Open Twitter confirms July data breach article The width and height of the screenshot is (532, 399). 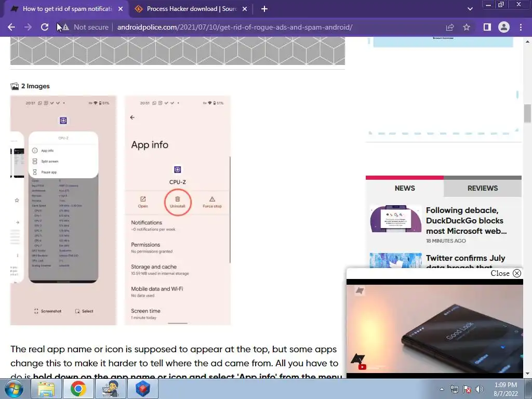click(465, 262)
